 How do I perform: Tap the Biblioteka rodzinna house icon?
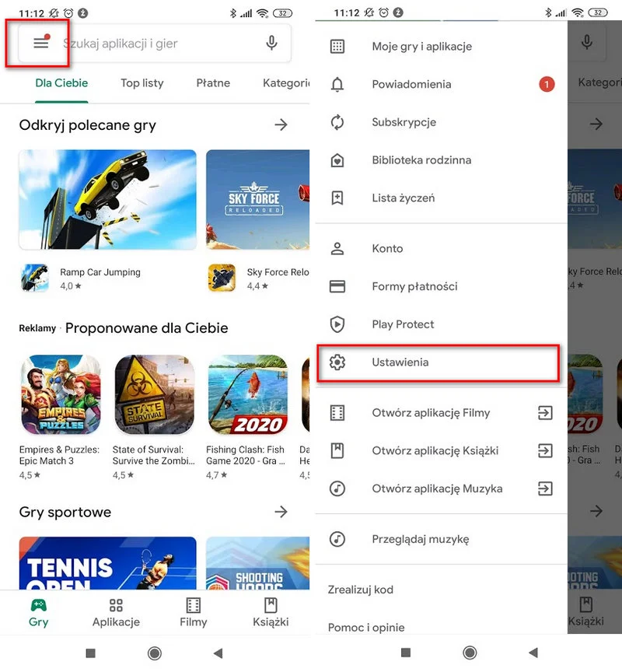click(337, 160)
